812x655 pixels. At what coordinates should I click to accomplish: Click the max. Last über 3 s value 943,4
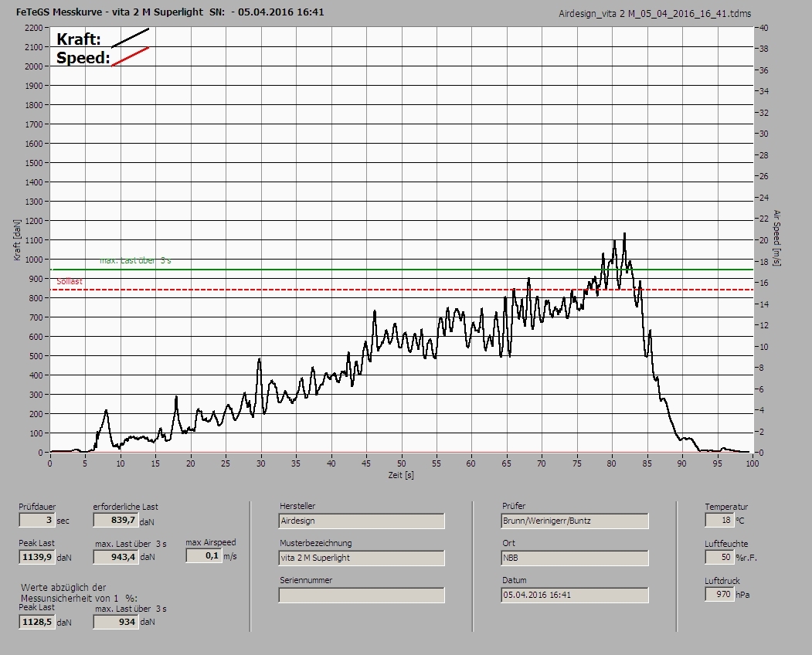(x=115, y=557)
